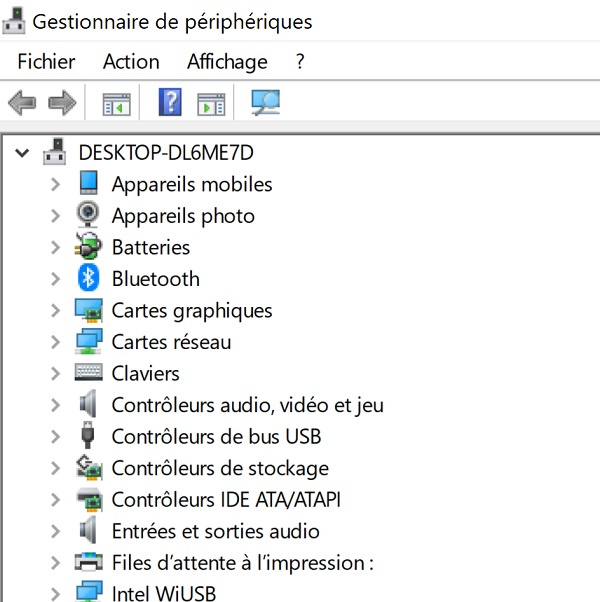Select the Bluetooth label
Screen dimensions: 600x602
coord(156,279)
